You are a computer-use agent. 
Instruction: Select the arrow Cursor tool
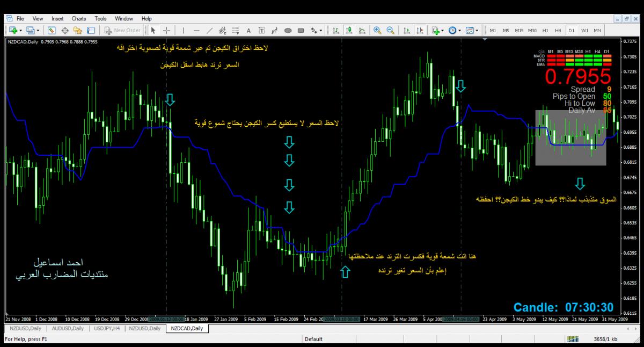pyautogui.click(x=153, y=31)
